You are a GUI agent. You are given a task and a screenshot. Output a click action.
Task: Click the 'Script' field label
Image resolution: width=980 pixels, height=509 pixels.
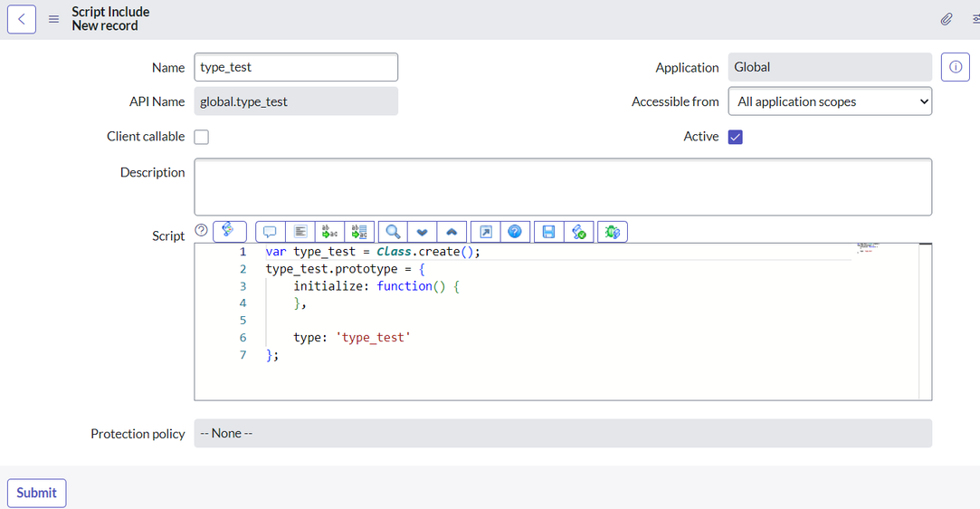pyautogui.click(x=168, y=235)
